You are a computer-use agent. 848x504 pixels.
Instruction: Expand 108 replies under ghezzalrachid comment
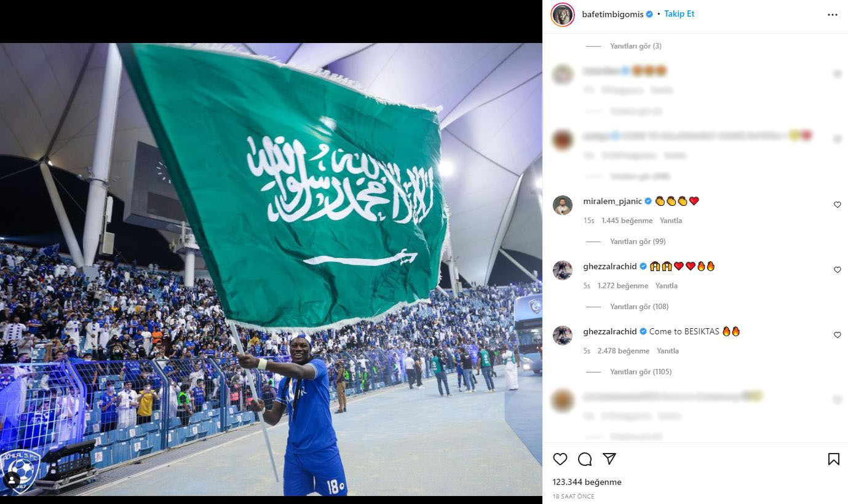pyautogui.click(x=639, y=307)
